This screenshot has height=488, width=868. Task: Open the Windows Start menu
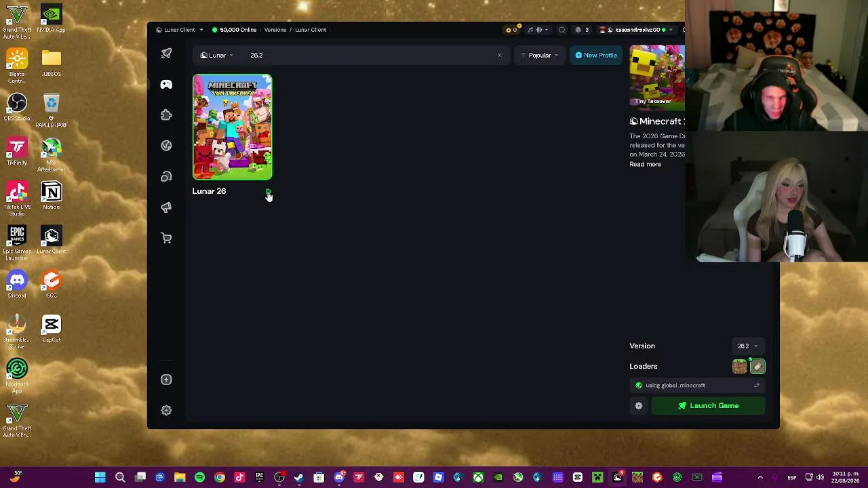(x=100, y=477)
